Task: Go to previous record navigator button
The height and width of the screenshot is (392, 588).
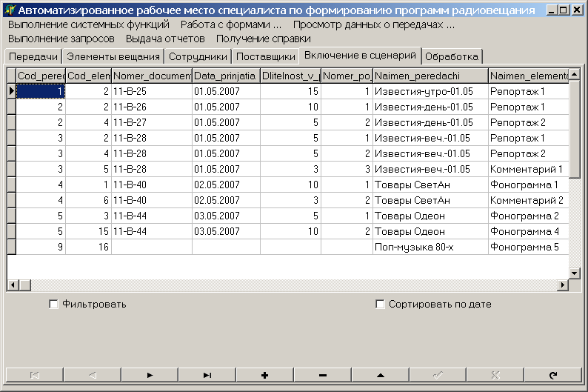Action: coord(93,375)
